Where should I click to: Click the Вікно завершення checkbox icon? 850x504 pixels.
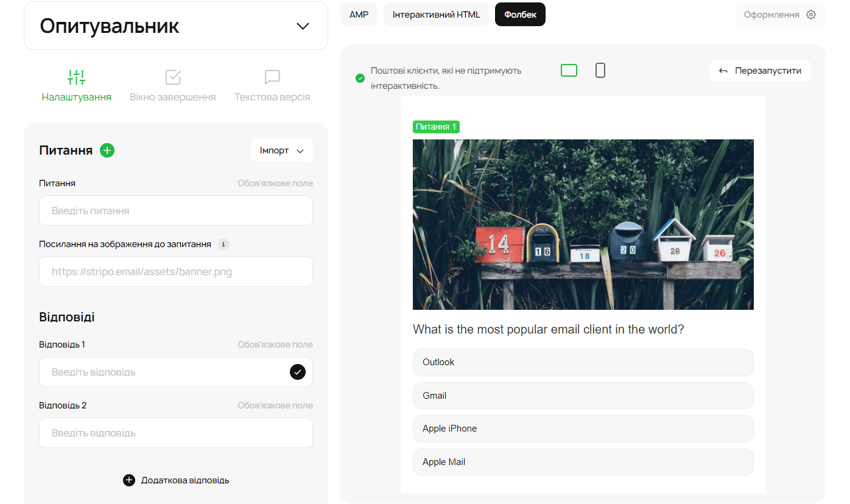click(173, 77)
